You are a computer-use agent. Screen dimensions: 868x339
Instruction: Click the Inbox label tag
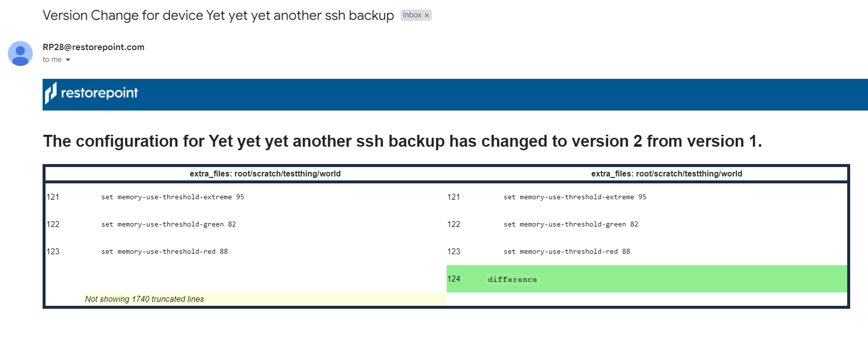click(411, 15)
